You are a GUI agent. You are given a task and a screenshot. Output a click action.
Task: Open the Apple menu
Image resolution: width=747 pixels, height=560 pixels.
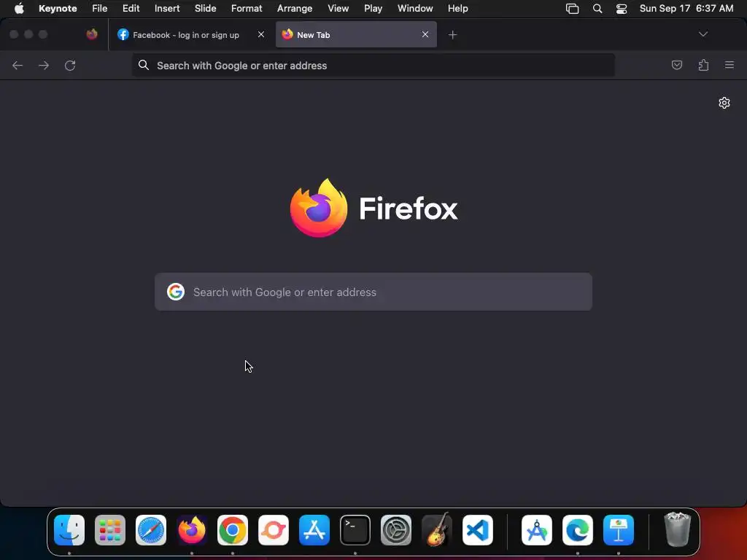pyautogui.click(x=18, y=9)
